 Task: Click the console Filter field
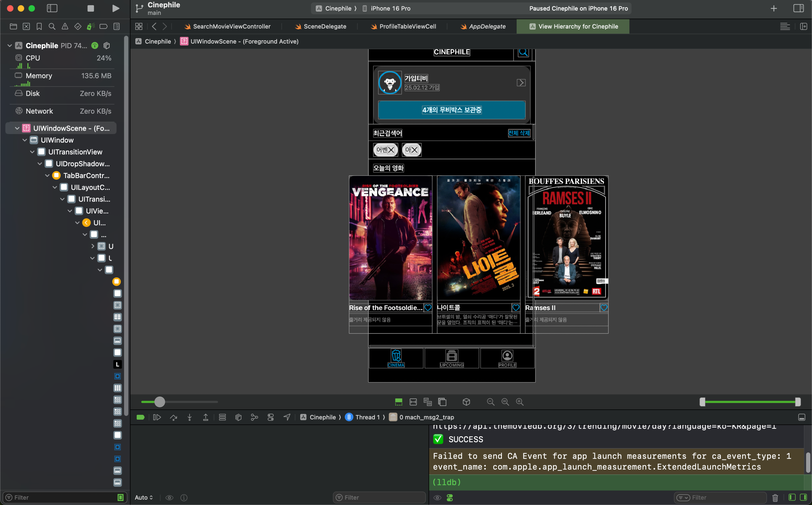pyautogui.click(x=722, y=497)
